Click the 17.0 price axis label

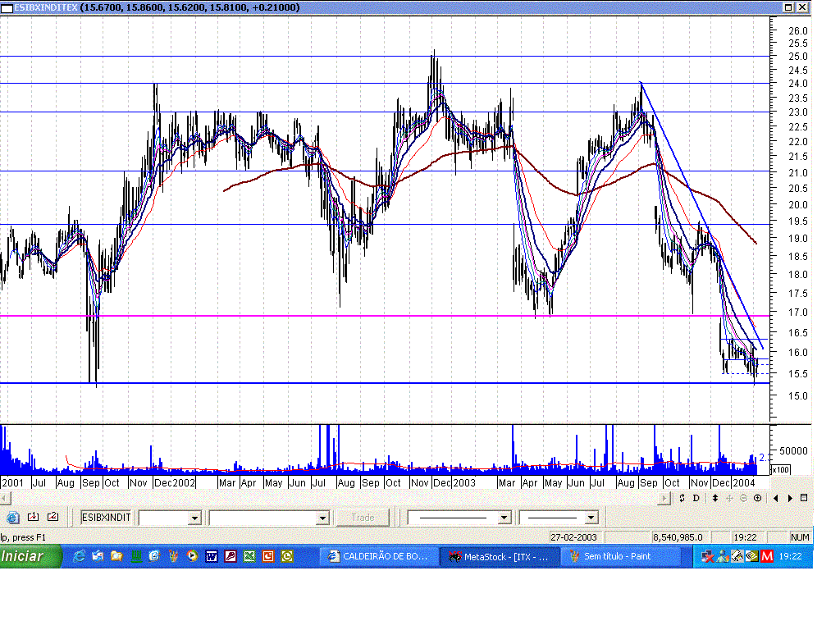pyautogui.click(x=798, y=312)
